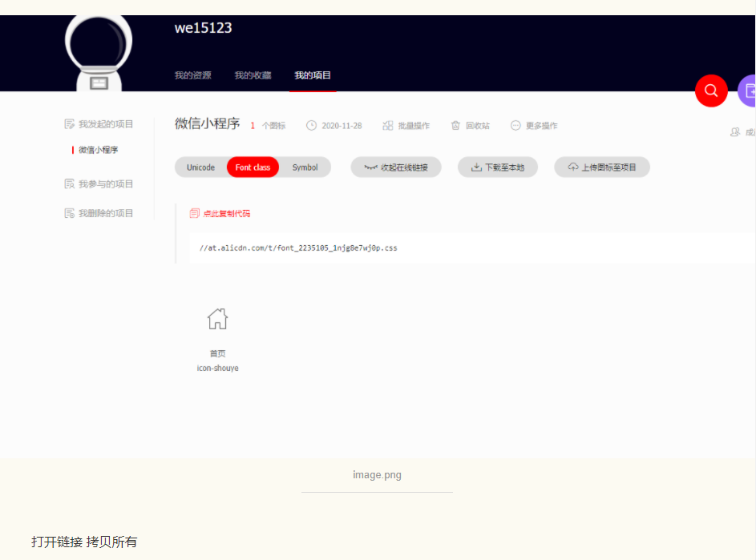The height and width of the screenshot is (560, 756).
Task: Click the eye icon in 收起在线链接
Action: tap(370, 167)
